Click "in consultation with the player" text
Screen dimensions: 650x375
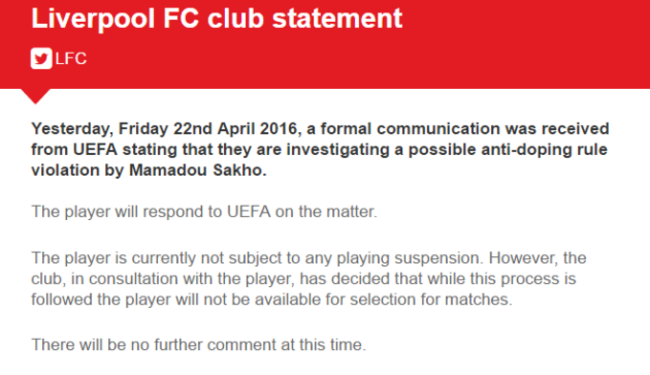point(182,278)
